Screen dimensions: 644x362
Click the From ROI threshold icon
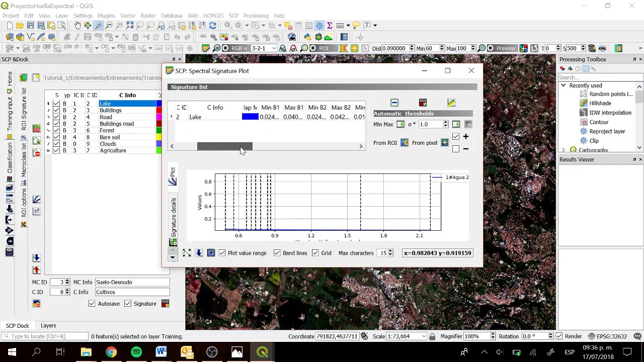coord(405,143)
